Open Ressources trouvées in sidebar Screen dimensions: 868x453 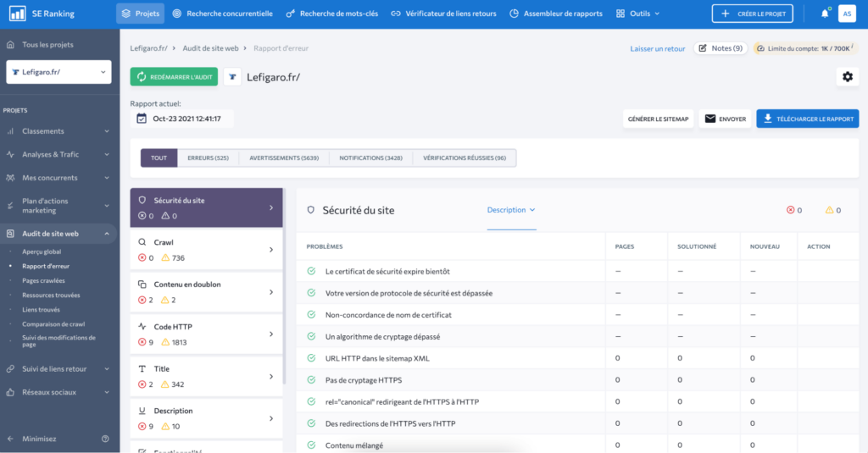click(x=51, y=295)
